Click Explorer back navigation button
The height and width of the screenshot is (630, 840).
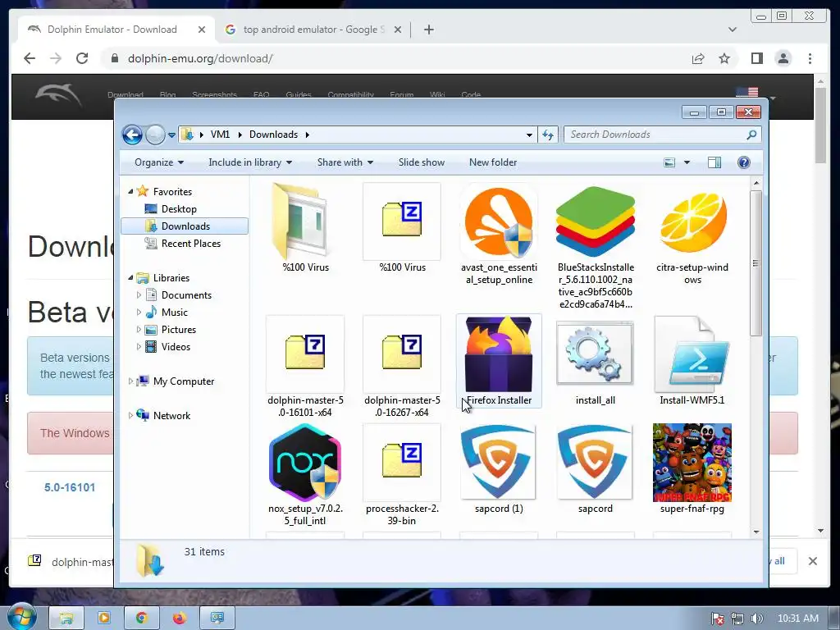pyautogui.click(x=132, y=135)
